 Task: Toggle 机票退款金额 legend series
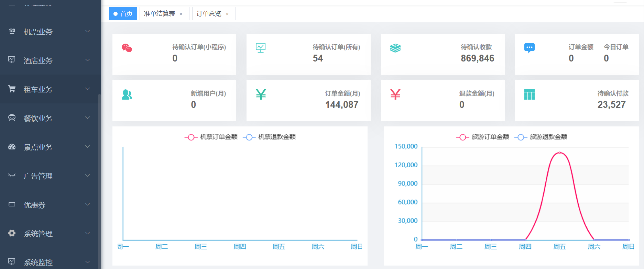[x=269, y=137]
